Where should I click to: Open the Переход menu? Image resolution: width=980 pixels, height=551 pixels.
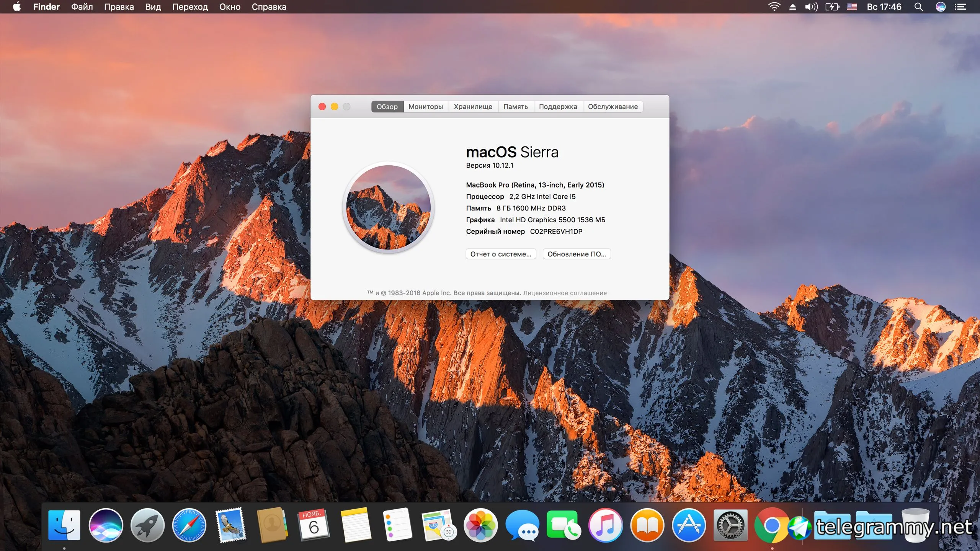pyautogui.click(x=190, y=7)
